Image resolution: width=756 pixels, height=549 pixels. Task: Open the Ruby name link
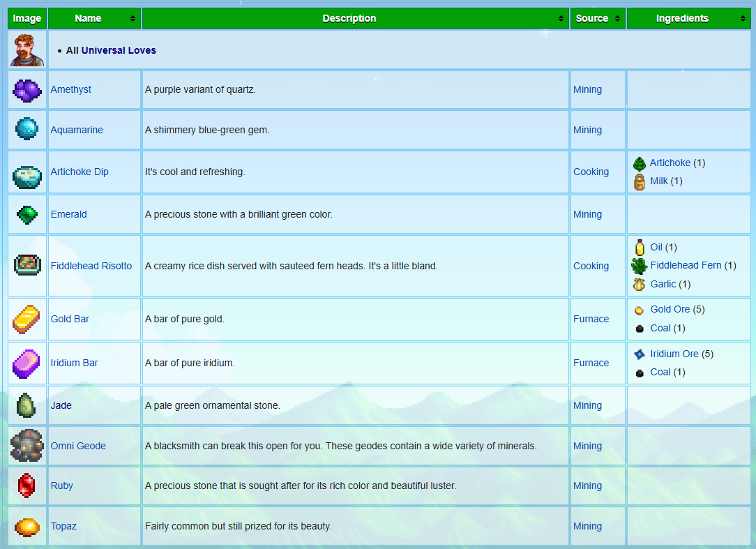(61, 486)
